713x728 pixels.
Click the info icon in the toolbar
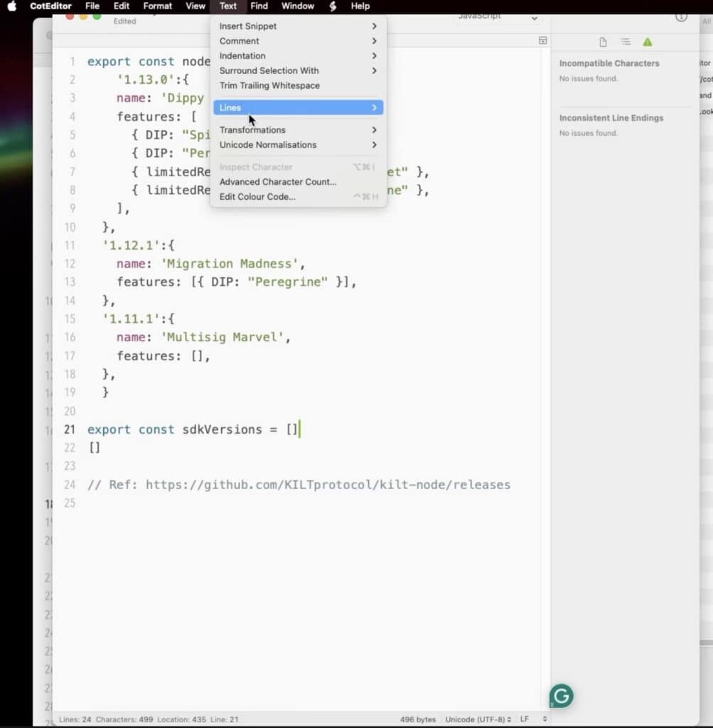tap(680, 16)
